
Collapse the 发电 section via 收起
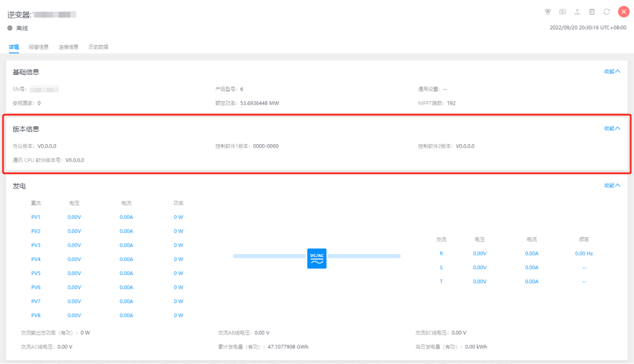(612, 186)
